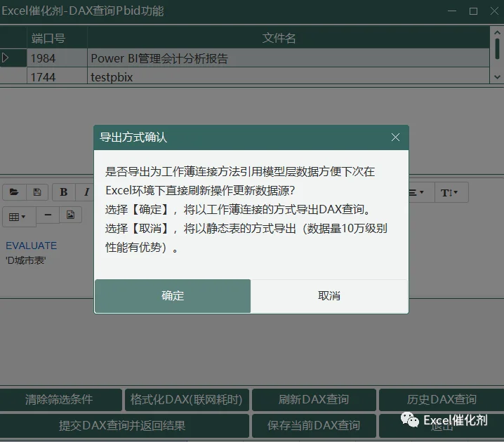Confirm export with the 确定 button

tap(173, 296)
